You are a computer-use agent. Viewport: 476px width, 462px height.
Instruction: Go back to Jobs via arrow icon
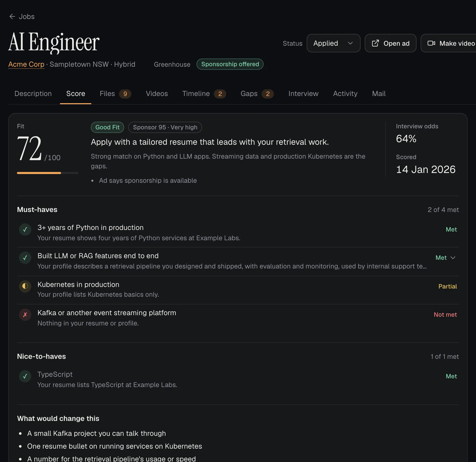pyautogui.click(x=12, y=17)
